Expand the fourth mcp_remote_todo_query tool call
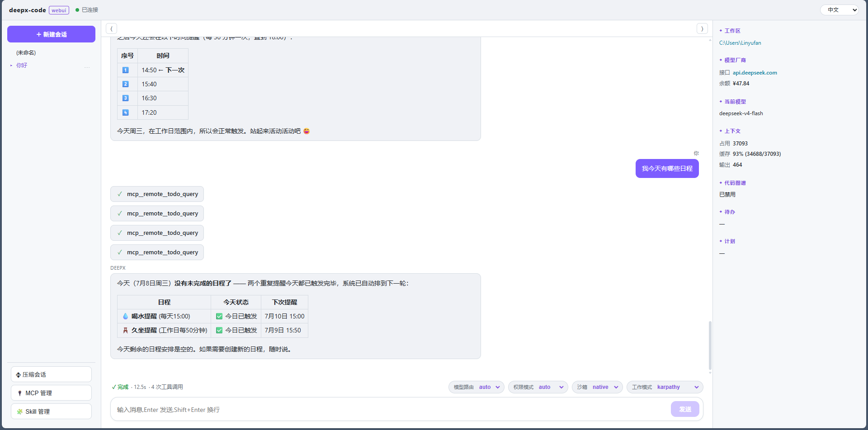The height and width of the screenshot is (430, 868). pos(157,252)
